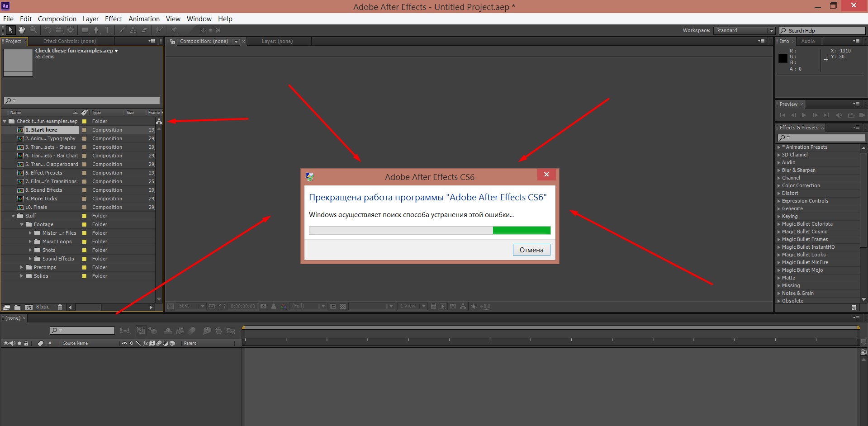Open the Animation menu
Viewport: 868px width, 426px height.
click(x=144, y=19)
